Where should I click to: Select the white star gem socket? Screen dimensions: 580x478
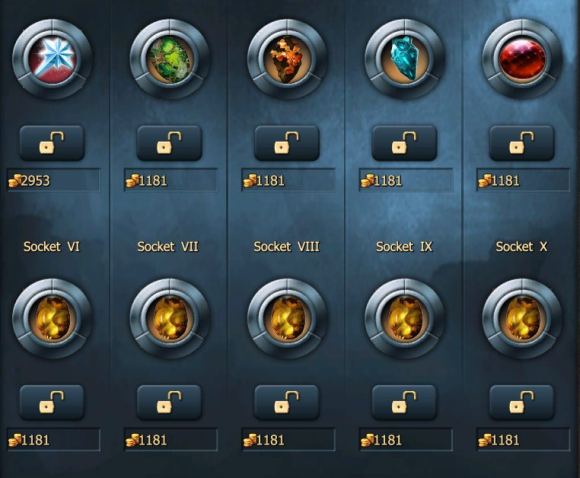(x=52, y=59)
